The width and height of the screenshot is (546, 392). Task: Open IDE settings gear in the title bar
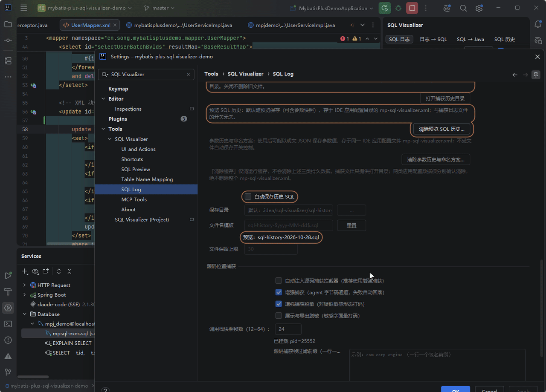point(479,8)
